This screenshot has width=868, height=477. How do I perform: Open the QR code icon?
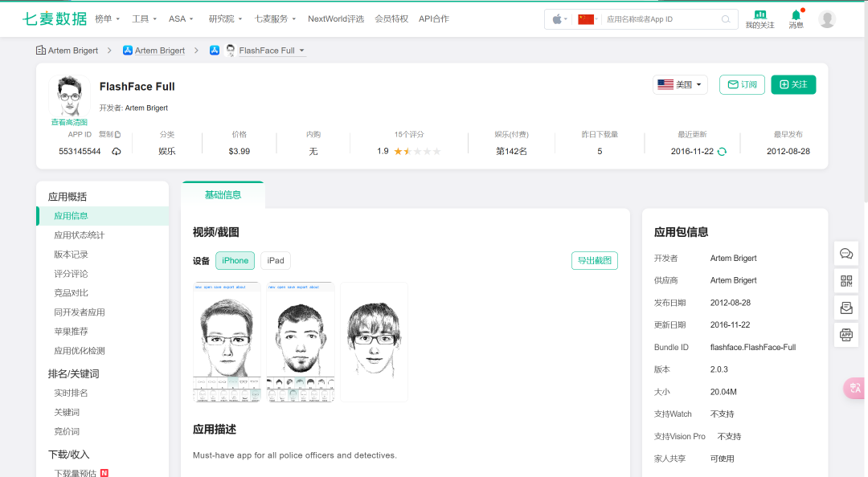point(846,281)
